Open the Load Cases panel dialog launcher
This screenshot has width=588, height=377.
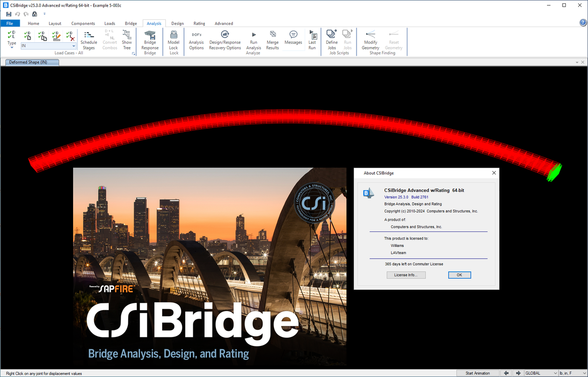click(133, 54)
